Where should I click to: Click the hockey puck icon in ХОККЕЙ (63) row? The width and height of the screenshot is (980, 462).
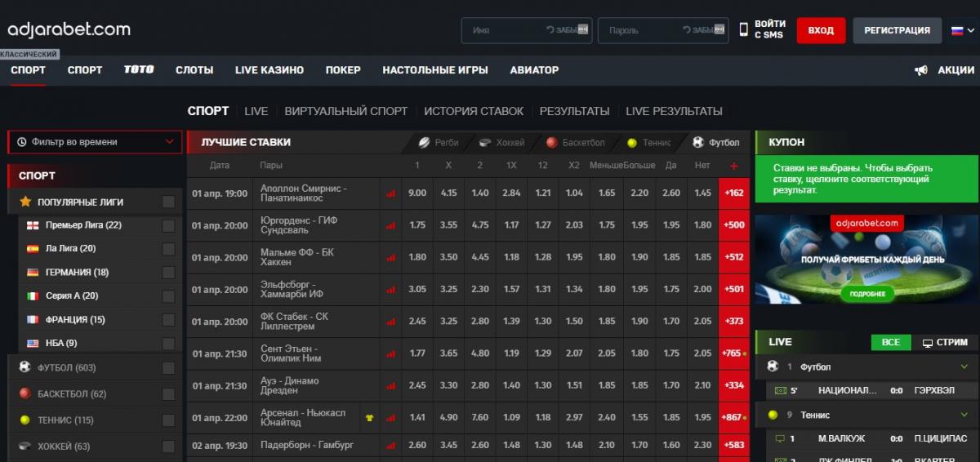point(24,446)
